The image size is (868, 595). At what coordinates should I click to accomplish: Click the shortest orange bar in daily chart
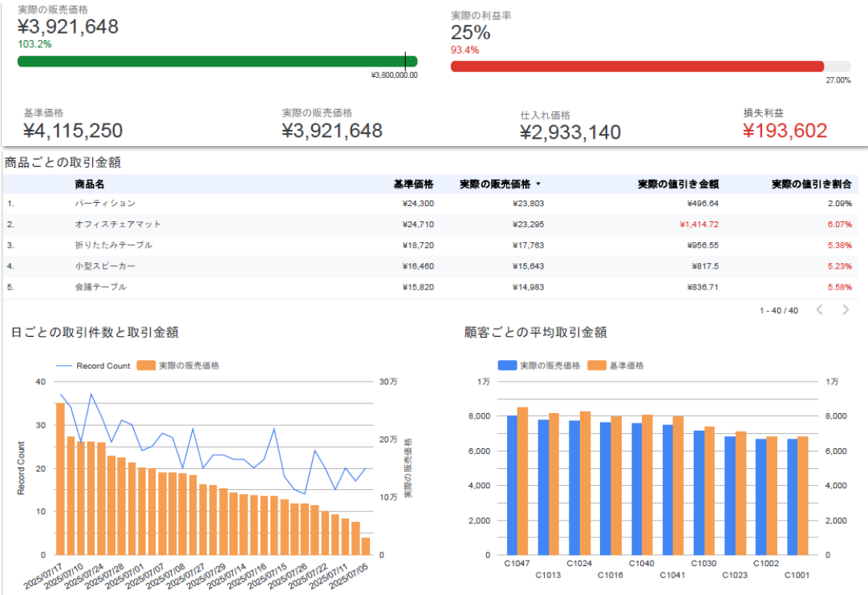point(366,545)
